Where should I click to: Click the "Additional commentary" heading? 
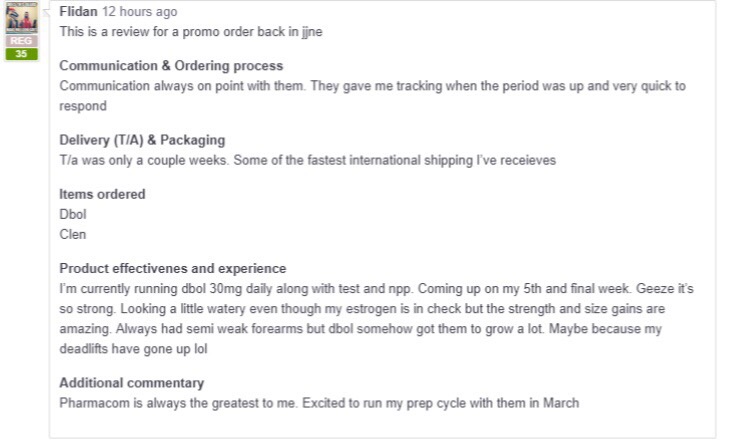(132, 382)
